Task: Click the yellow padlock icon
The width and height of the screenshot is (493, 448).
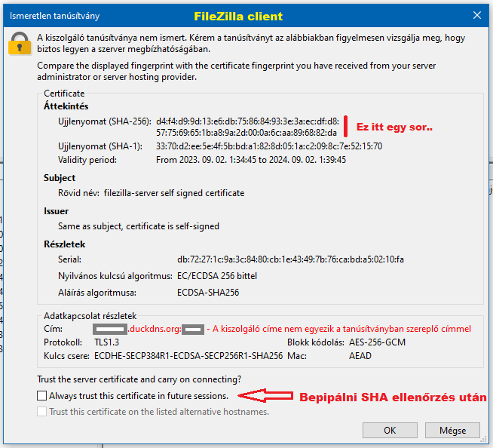Action: [x=20, y=44]
